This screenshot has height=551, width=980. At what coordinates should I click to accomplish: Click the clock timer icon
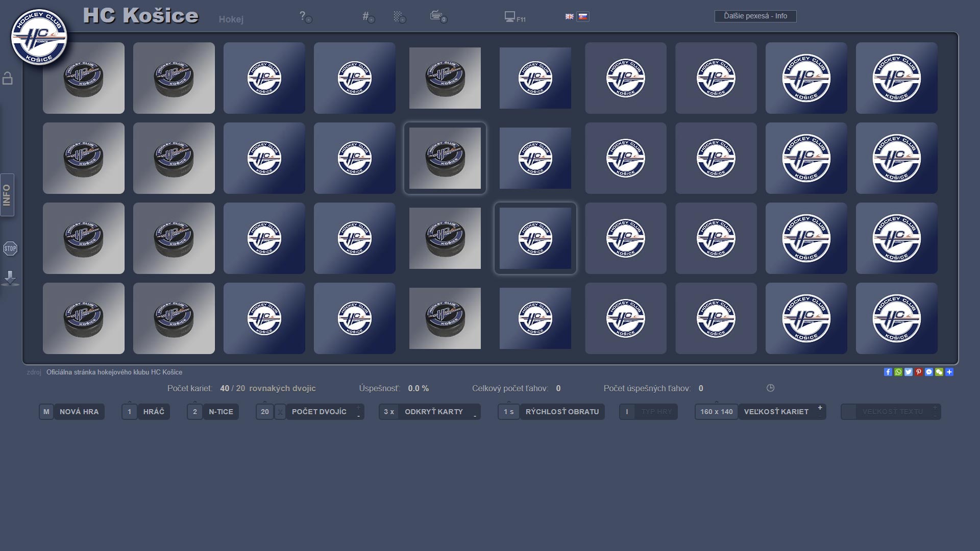pyautogui.click(x=771, y=388)
